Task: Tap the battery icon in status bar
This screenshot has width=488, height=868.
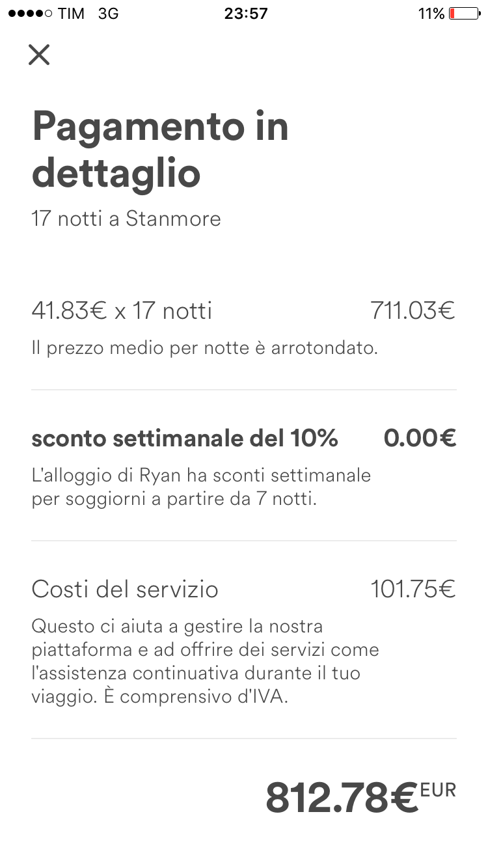Action: click(x=464, y=14)
